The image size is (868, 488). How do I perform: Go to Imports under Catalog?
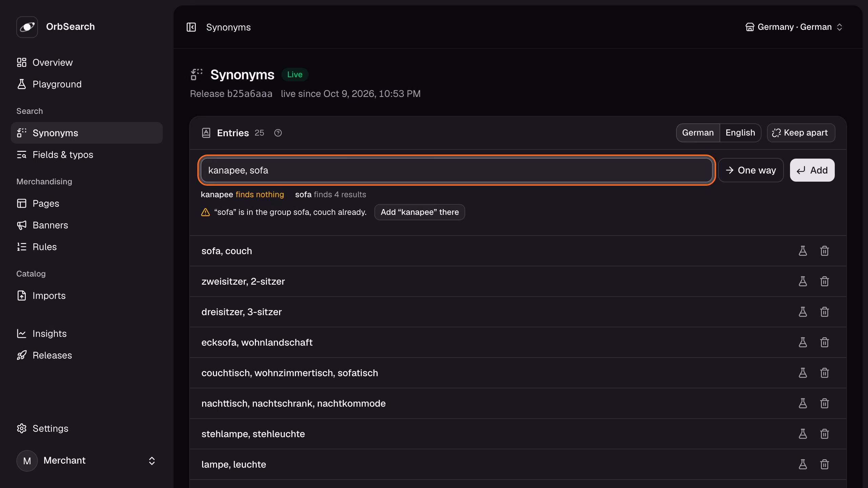coord(87,296)
